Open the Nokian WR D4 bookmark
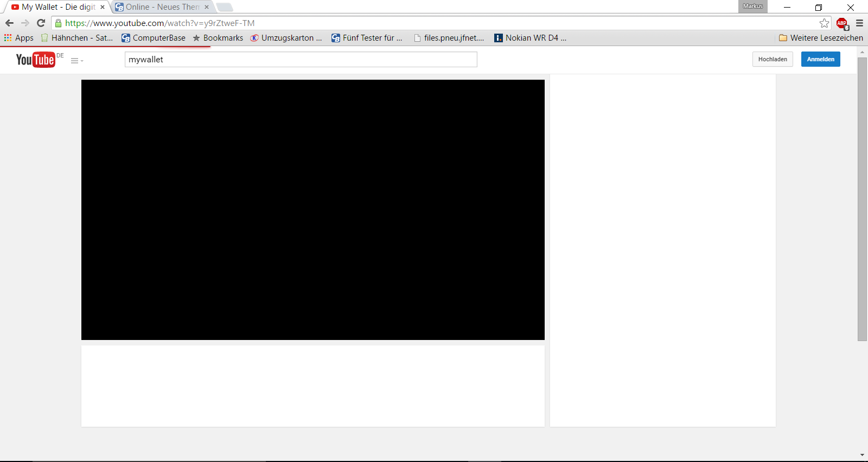The image size is (868, 462). (x=531, y=38)
